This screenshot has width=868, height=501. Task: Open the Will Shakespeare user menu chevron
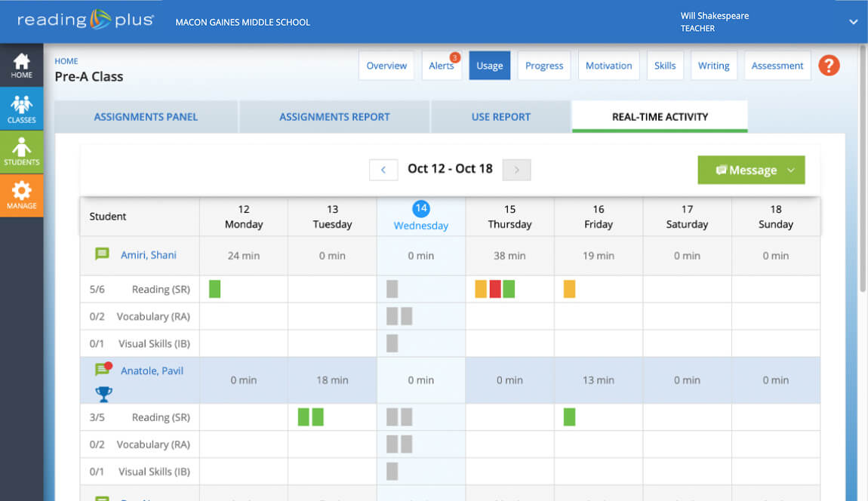[853, 22]
